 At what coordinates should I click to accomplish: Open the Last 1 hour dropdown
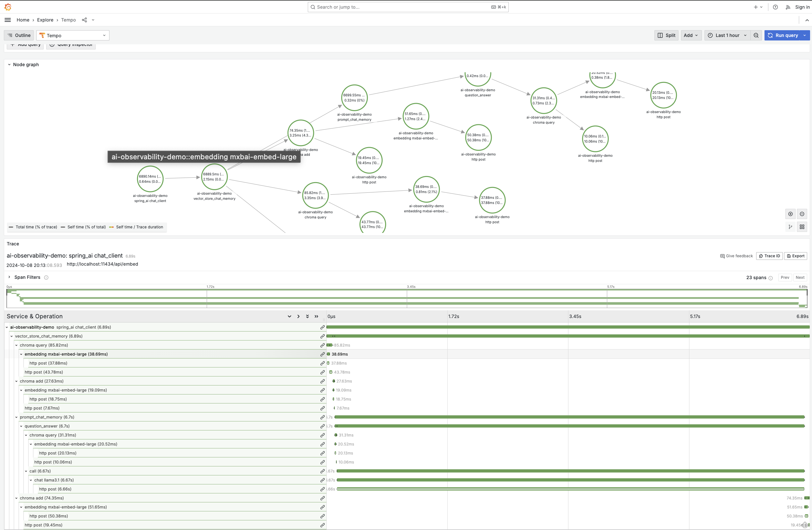pyautogui.click(x=726, y=35)
